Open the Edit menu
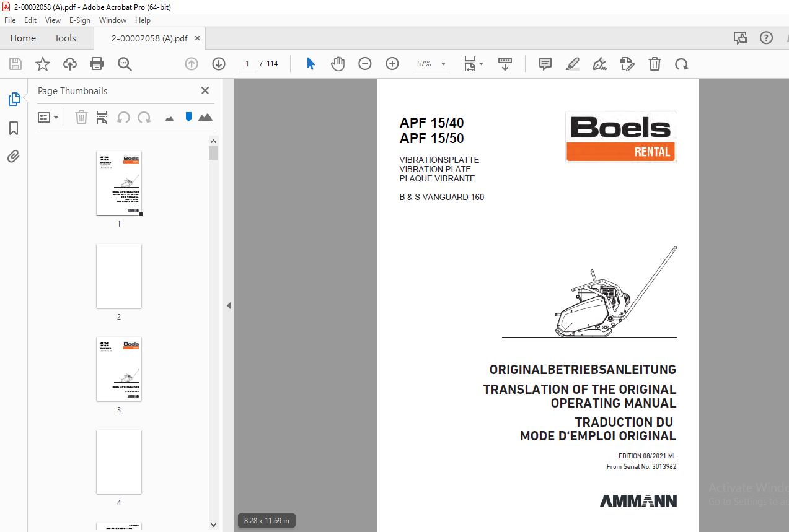Image resolution: width=789 pixels, height=532 pixels. (30, 20)
